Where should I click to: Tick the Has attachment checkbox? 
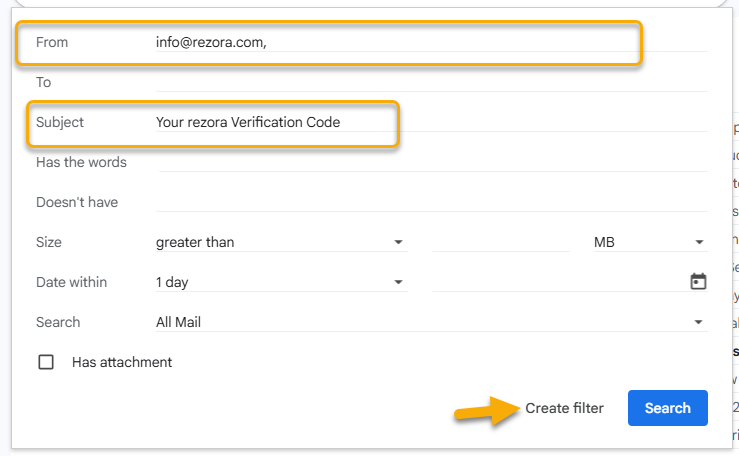pyautogui.click(x=46, y=362)
